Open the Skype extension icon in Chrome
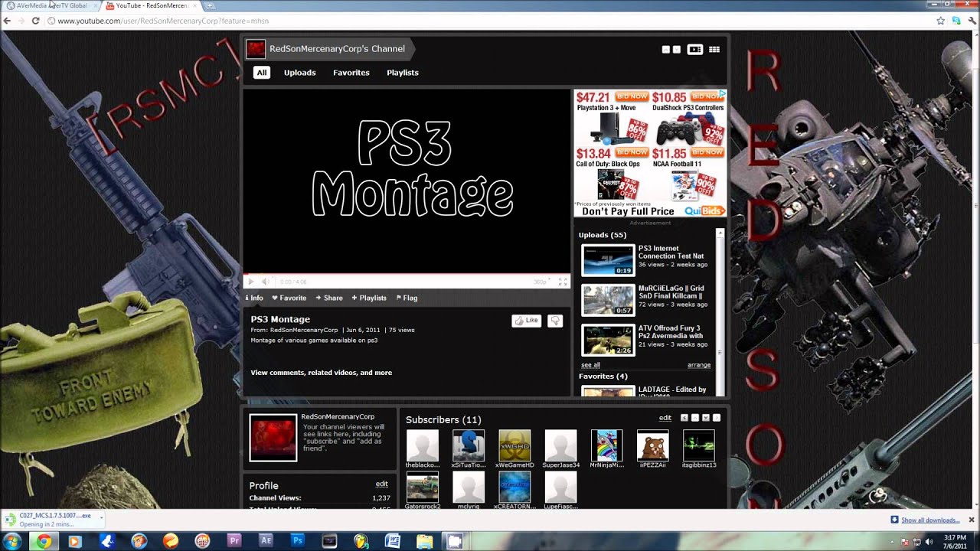This screenshot has width=980, height=551. click(x=956, y=21)
